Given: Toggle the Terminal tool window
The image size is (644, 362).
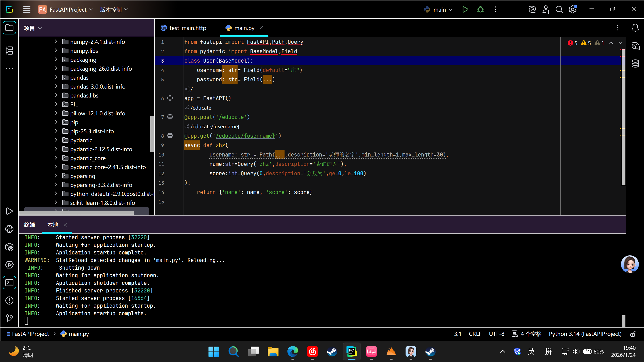Looking at the screenshot, I should tap(9, 283).
